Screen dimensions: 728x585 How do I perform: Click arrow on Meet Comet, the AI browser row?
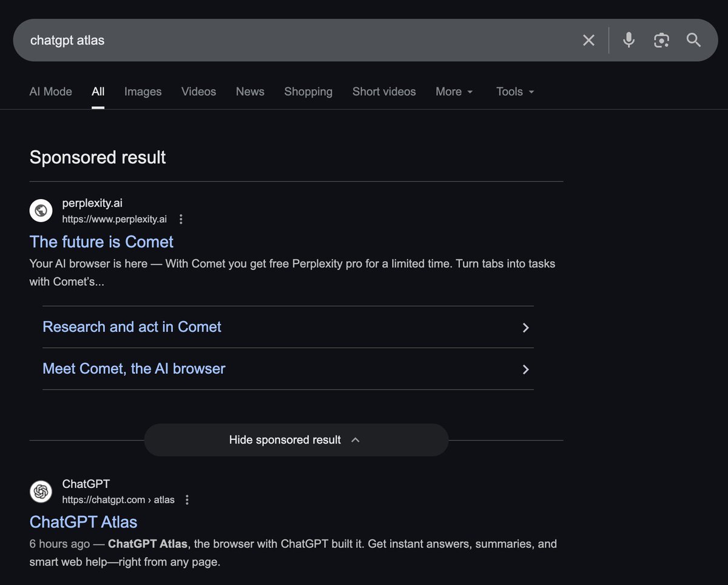click(526, 370)
